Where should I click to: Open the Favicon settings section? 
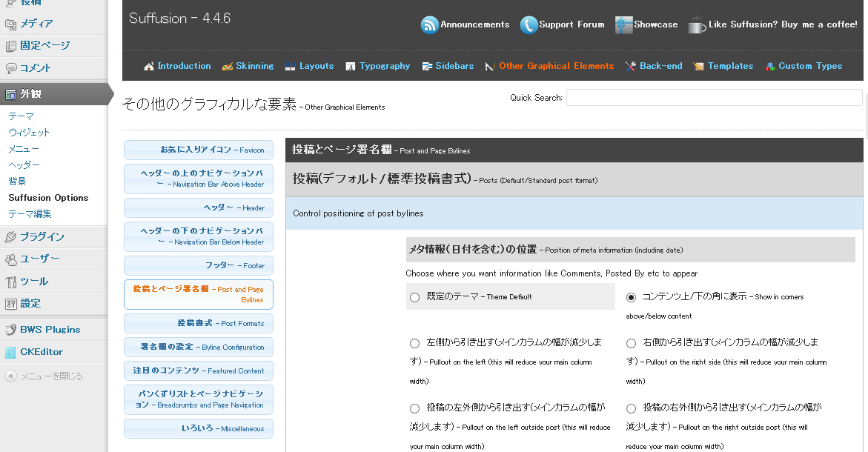[x=198, y=150]
